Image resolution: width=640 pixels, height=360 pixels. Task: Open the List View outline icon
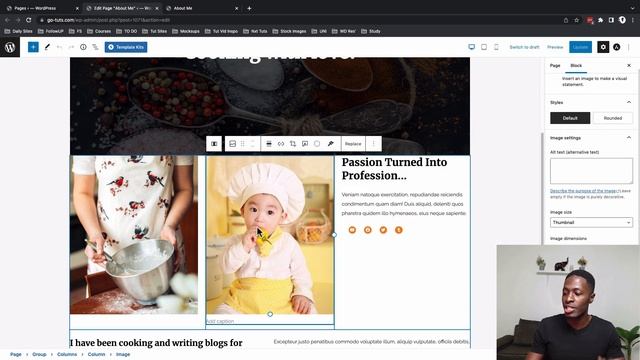(x=95, y=47)
